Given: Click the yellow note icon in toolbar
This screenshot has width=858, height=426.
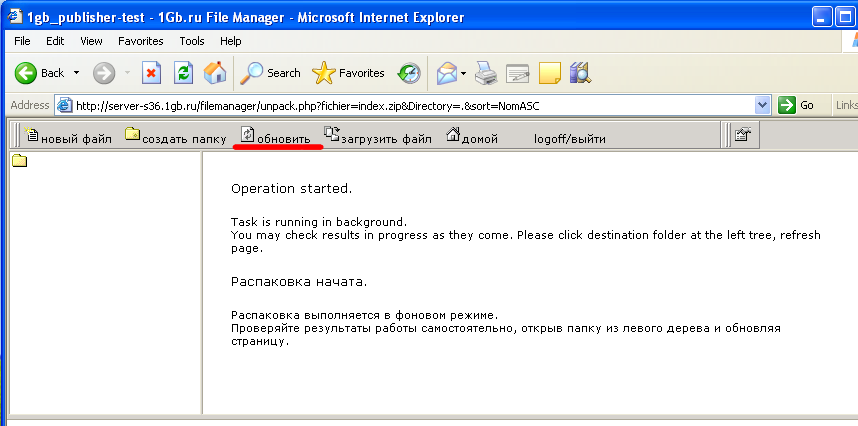Looking at the screenshot, I should (549, 73).
